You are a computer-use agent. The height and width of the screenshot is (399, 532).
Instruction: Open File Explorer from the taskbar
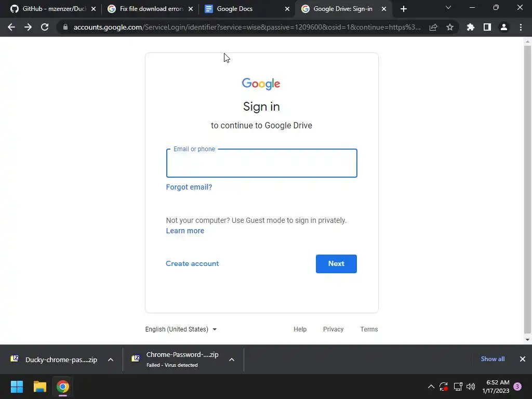[39, 387]
